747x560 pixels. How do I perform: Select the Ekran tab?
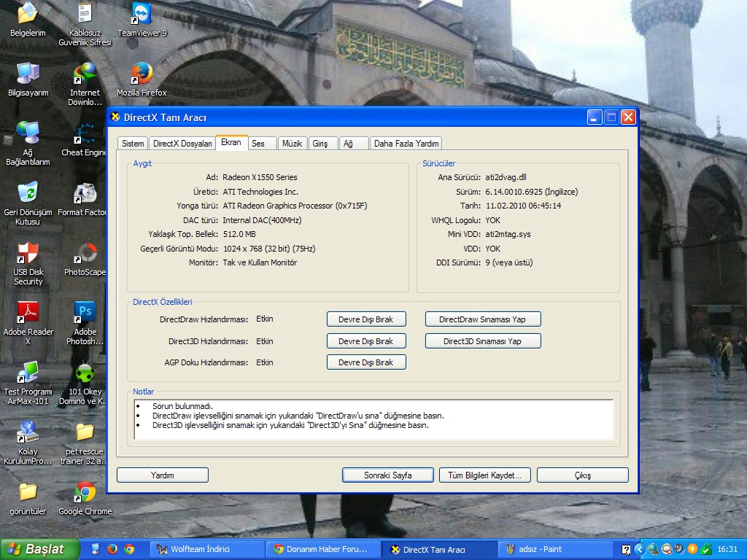pos(231,142)
